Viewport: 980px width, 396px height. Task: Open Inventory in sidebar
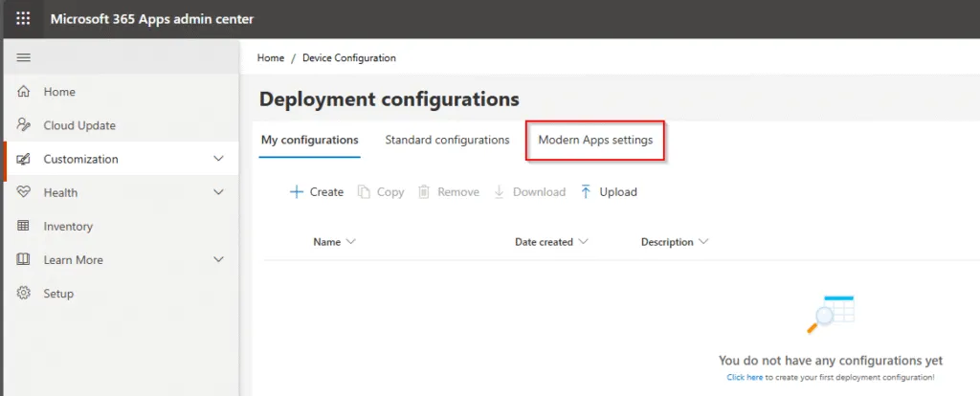click(68, 226)
